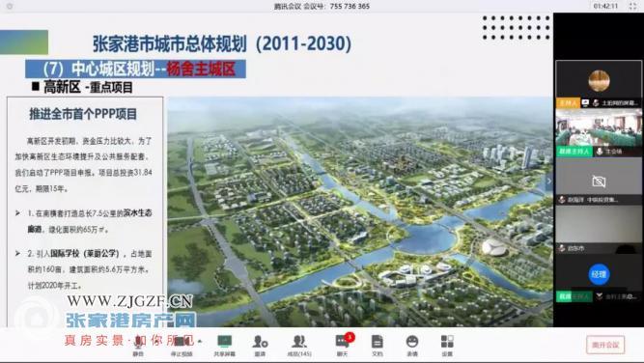The image size is (644, 363).
Task: Select the grey video tile labeled 启东市
Action: point(599,229)
